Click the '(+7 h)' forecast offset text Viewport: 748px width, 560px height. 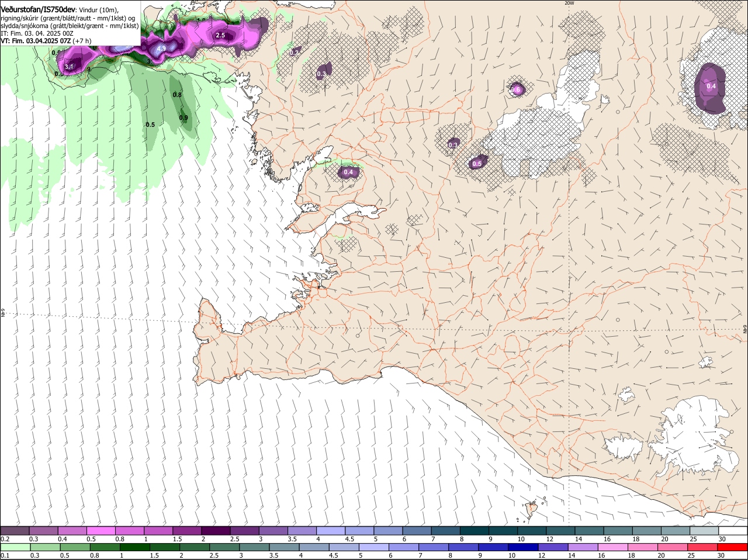tap(82, 41)
